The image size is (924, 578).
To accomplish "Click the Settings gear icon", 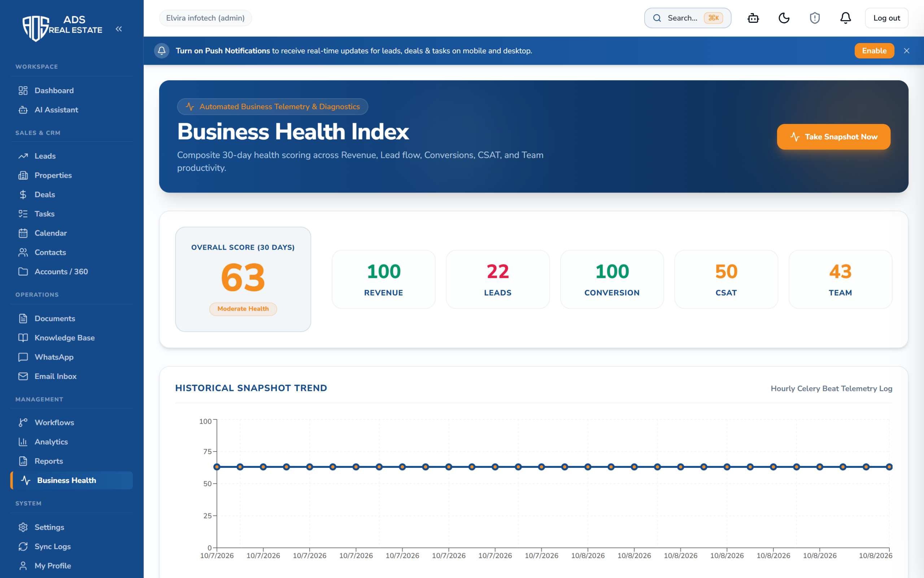I will click(x=23, y=527).
